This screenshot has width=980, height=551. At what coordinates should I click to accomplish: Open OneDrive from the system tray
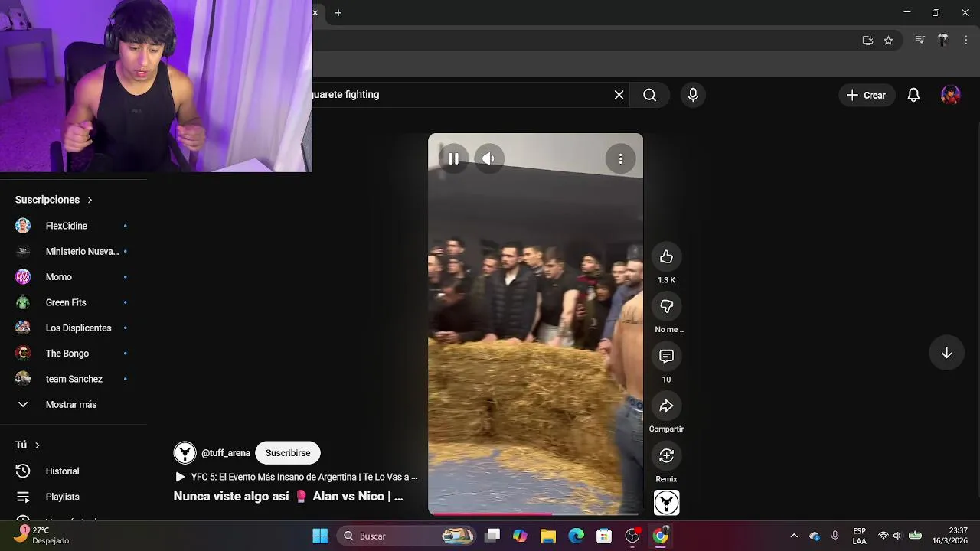tap(815, 536)
